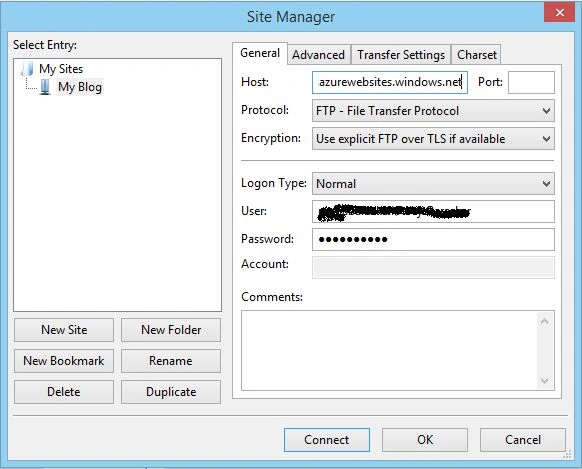Click the New Folder button
Screen dimensions: 582x469
pos(171,330)
